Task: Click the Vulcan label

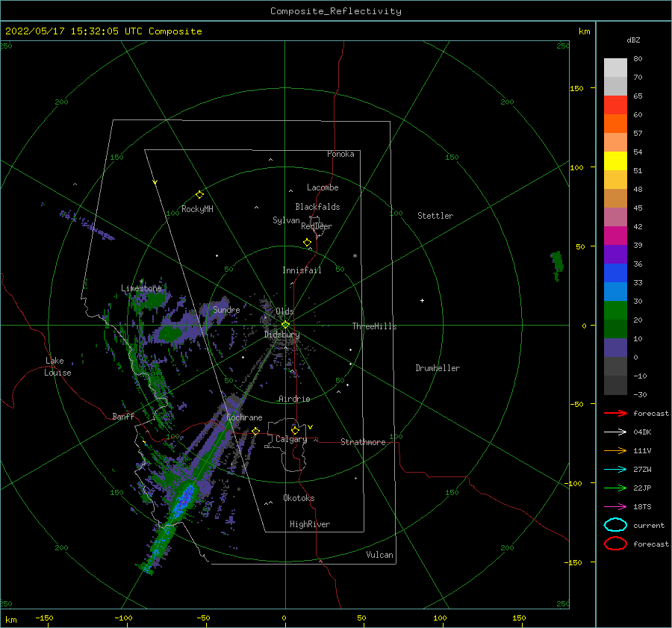Action: (380, 555)
